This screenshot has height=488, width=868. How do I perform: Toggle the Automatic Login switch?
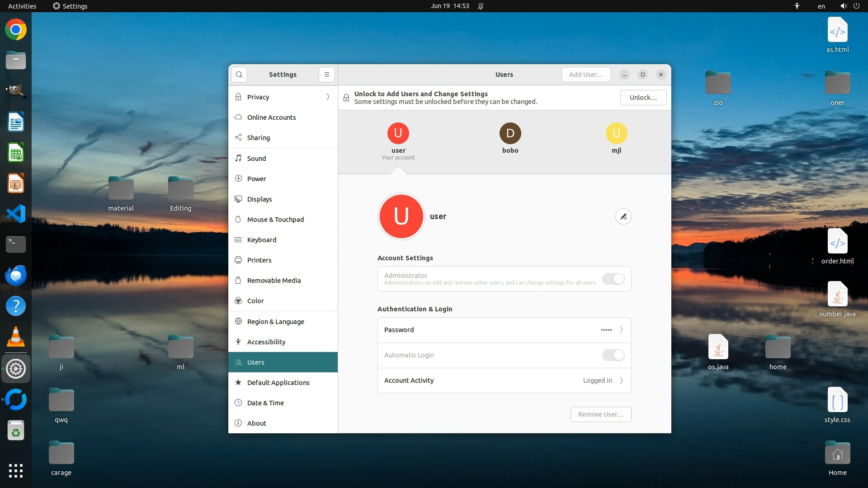[613, 355]
